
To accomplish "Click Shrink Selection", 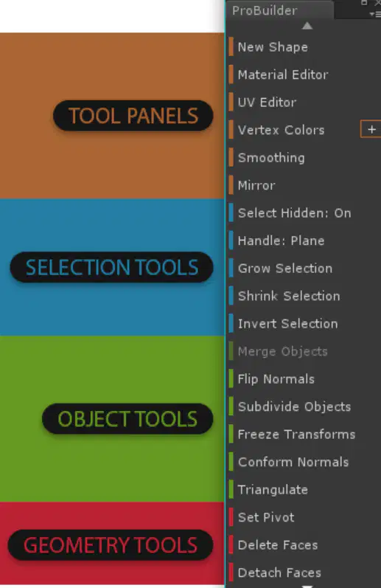I will (x=289, y=297).
